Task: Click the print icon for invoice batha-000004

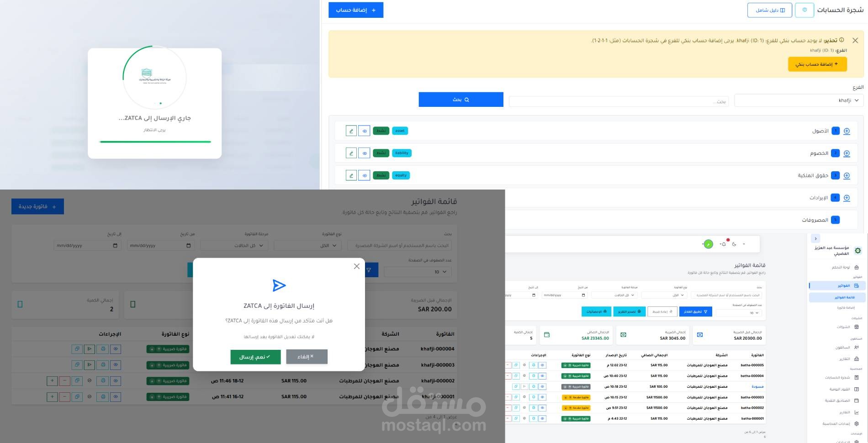Action: click(x=533, y=376)
